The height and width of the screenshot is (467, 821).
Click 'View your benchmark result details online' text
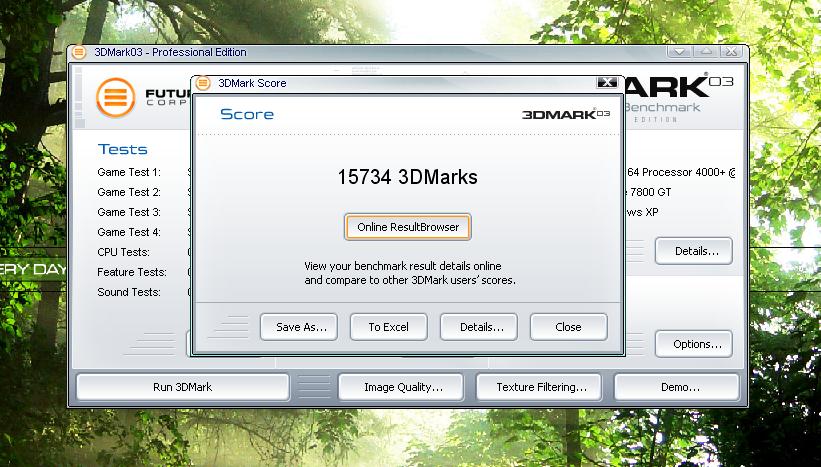click(x=403, y=266)
